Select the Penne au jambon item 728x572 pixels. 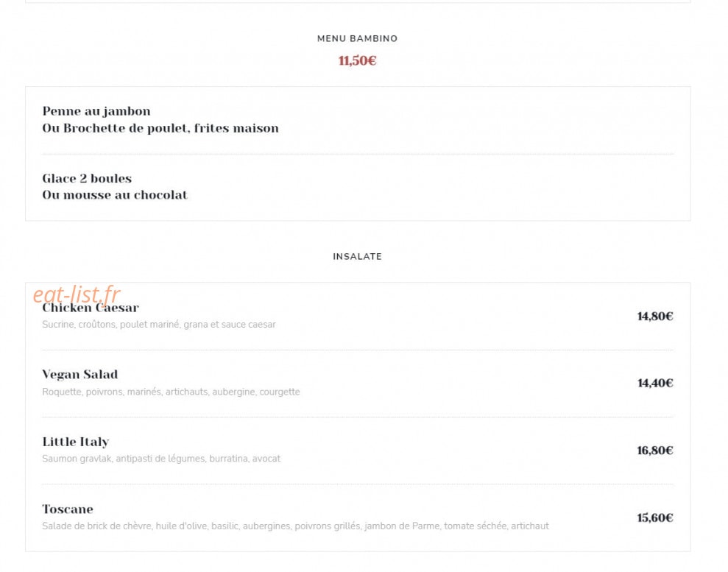96,111
